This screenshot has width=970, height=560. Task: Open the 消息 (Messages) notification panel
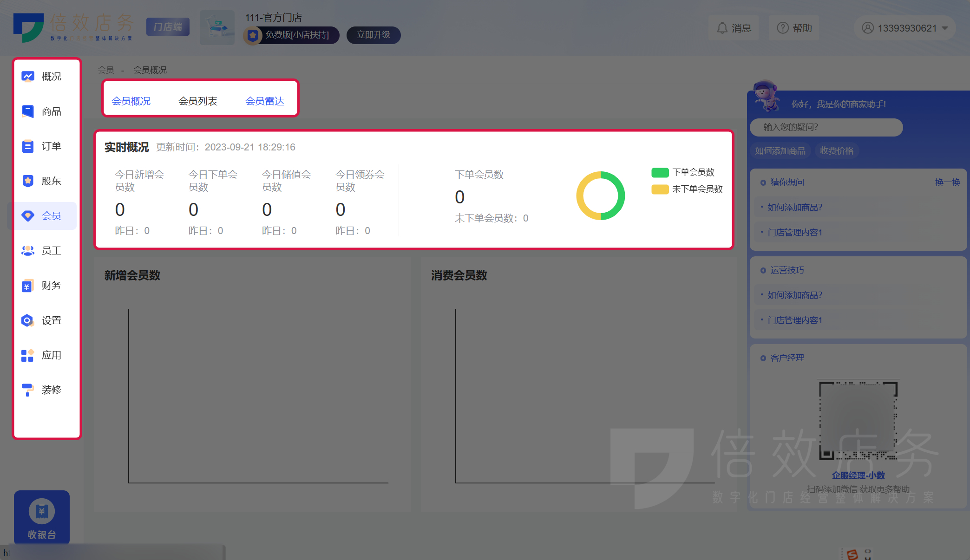point(734,26)
